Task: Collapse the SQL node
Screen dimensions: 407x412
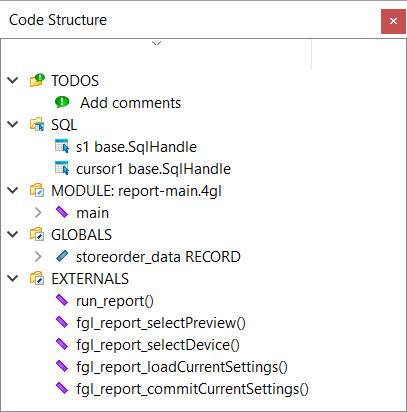Action: (13, 124)
